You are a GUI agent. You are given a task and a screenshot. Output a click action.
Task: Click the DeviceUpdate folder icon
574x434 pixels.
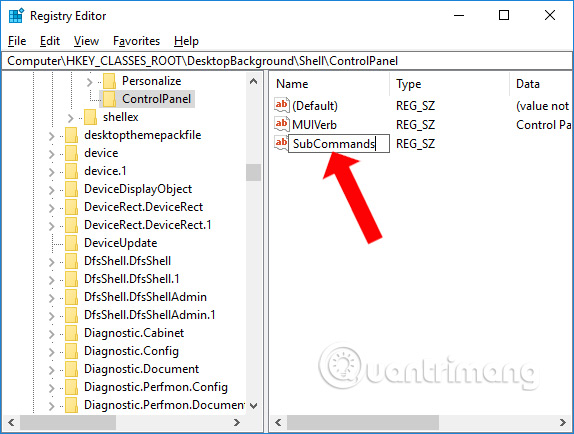coord(71,243)
